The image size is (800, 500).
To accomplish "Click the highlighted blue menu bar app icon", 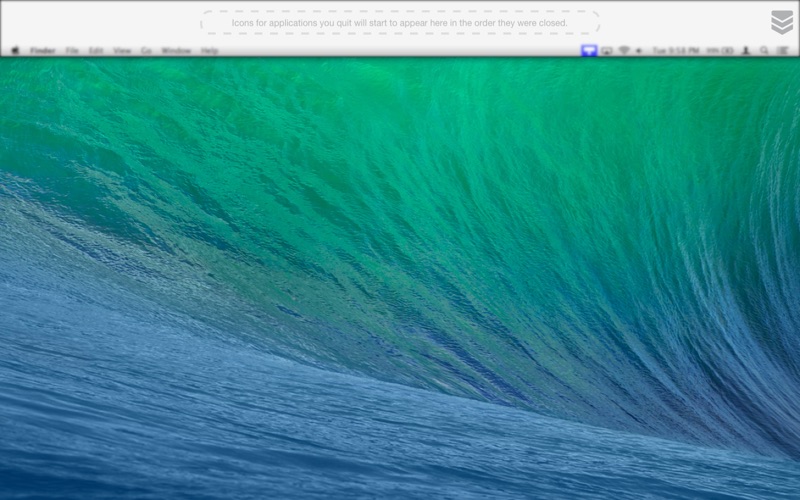I will [589, 51].
